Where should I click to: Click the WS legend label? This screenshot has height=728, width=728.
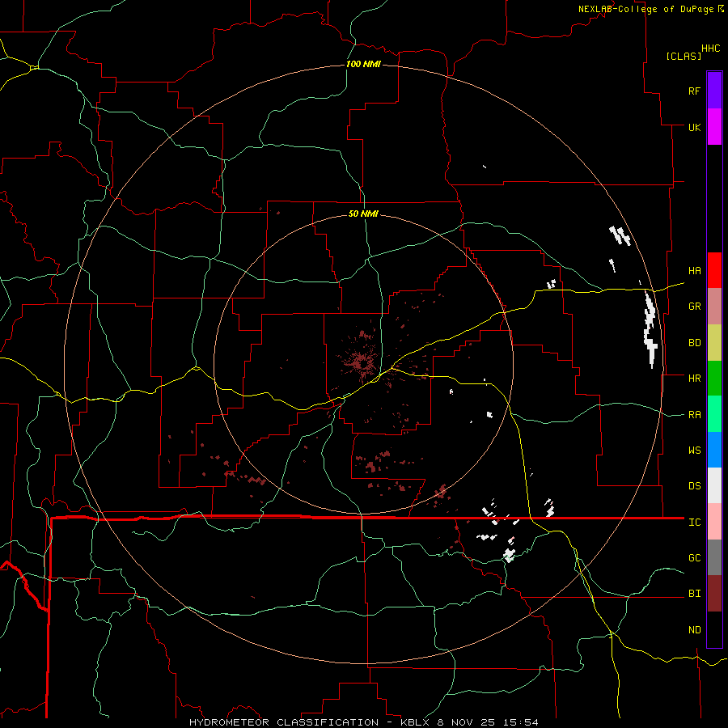694,451
